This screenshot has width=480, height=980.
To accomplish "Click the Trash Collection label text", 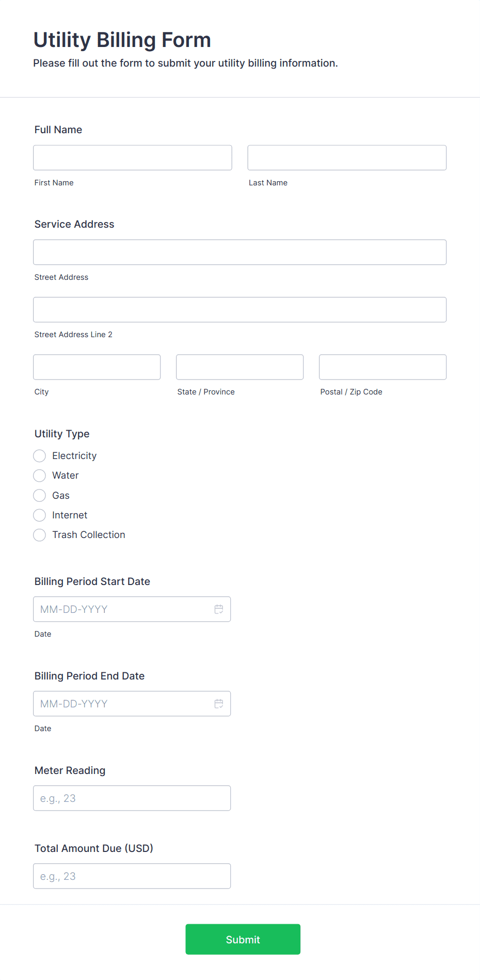I will click(x=89, y=535).
